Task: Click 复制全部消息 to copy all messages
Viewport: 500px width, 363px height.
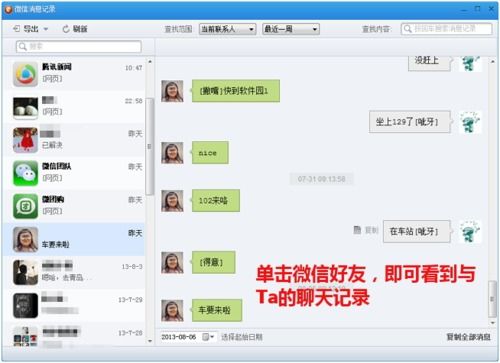Action: (468, 337)
